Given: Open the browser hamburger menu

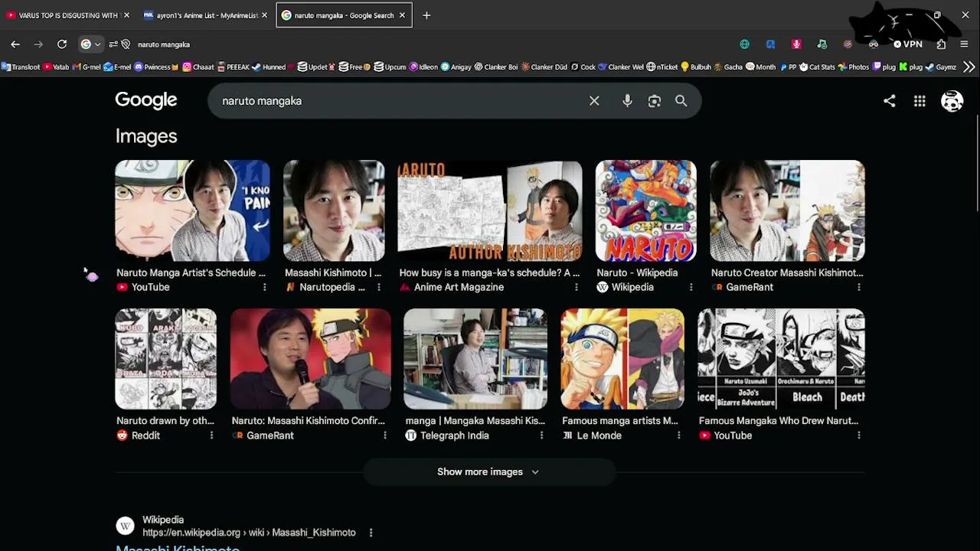Looking at the screenshot, I should [x=964, y=44].
